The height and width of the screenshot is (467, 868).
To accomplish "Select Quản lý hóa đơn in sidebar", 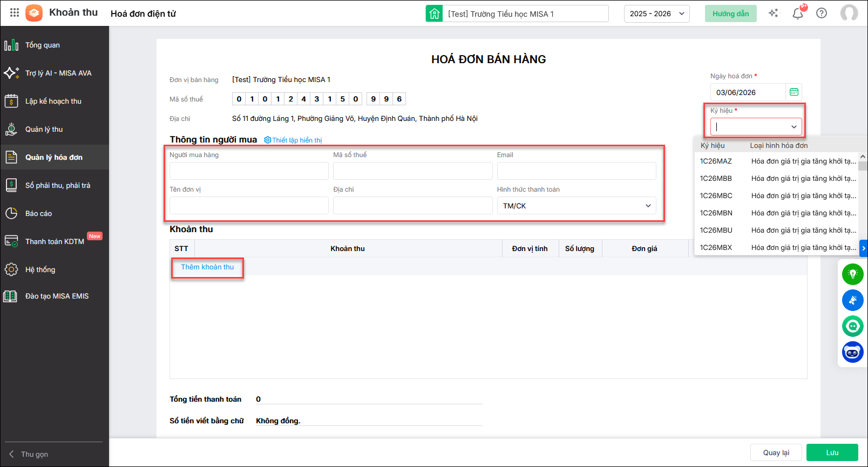I will [x=54, y=157].
